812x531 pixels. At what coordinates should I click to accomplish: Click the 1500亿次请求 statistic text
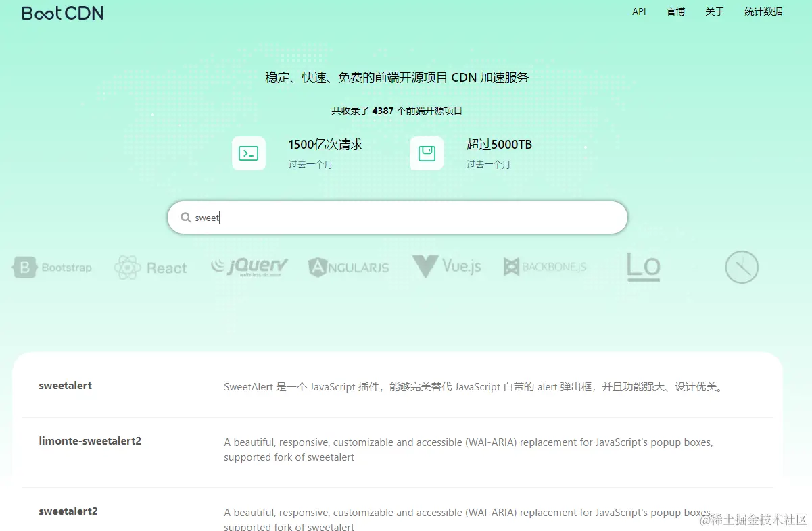click(x=325, y=145)
